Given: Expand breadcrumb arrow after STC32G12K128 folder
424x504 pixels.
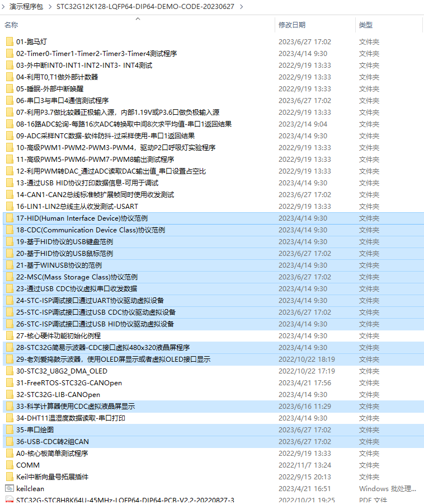Looking at the screenshot, I should click(242, 7).
